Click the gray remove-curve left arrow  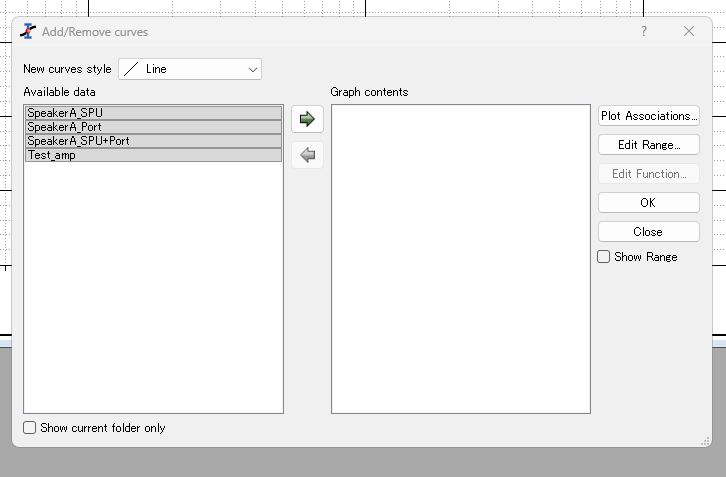coord(307,155)
